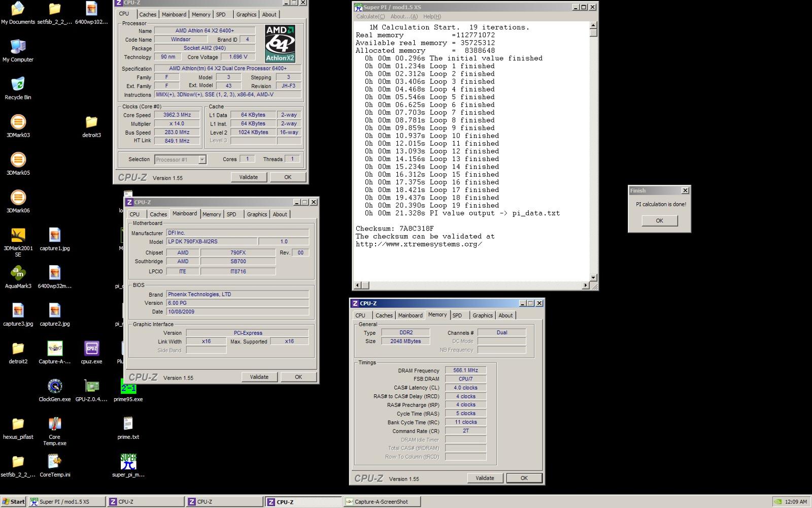Launch cpuz.exe desktop icon
Image resolution: width=812 pixels, height=508 pixels.
(91, 352)
